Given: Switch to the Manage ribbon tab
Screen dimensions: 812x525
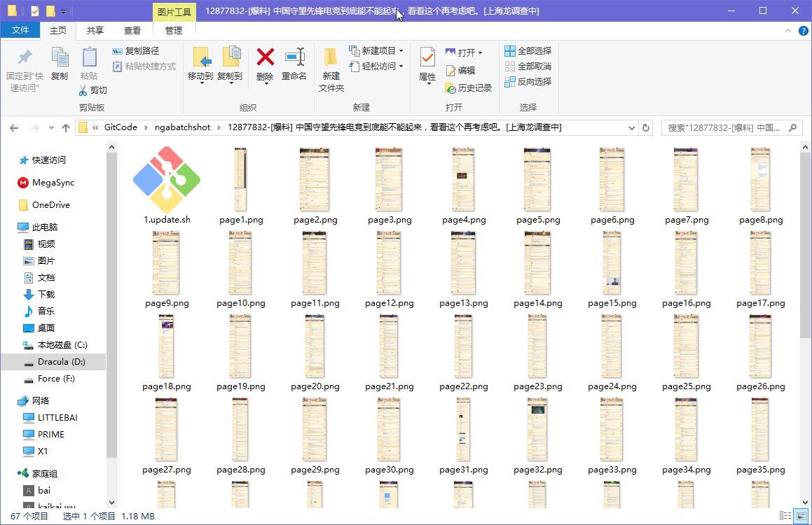Looking at the screenshot, I should (174, 31).
